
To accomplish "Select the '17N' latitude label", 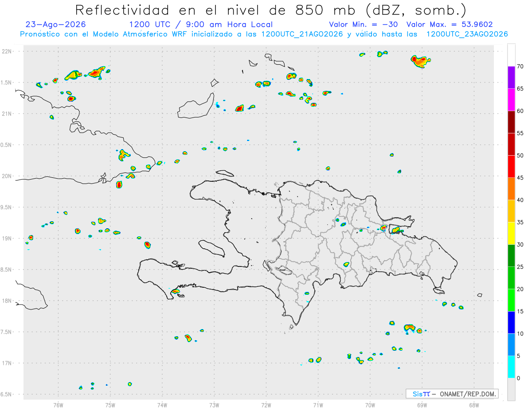I will pos(8,363).
